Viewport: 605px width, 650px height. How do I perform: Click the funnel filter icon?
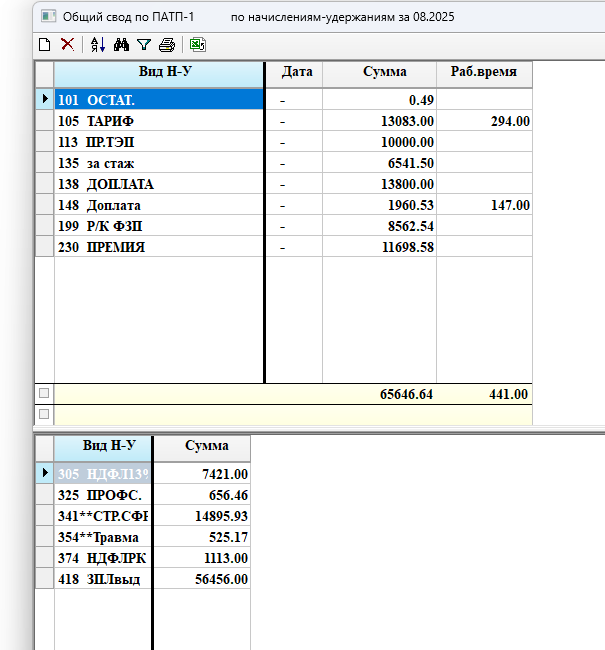pos(144,44)
